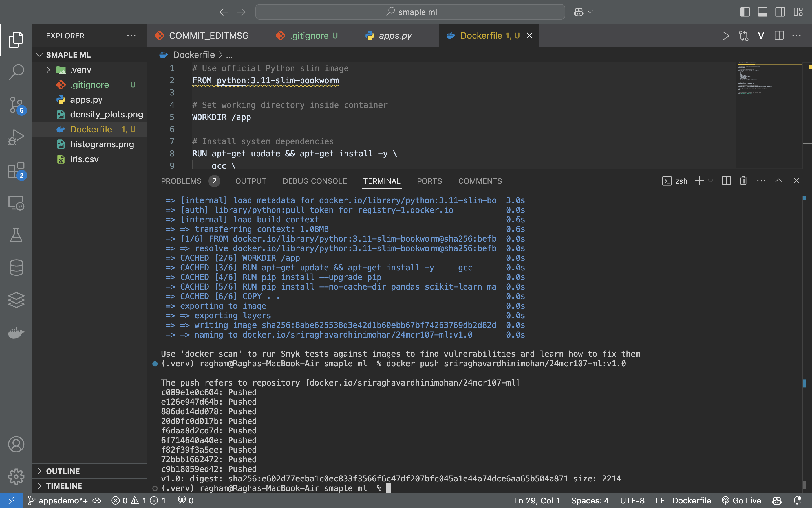Screen dimensions: 812x508
Task: Open remote window indicator in status bar
Action: [x=11, y=501]
